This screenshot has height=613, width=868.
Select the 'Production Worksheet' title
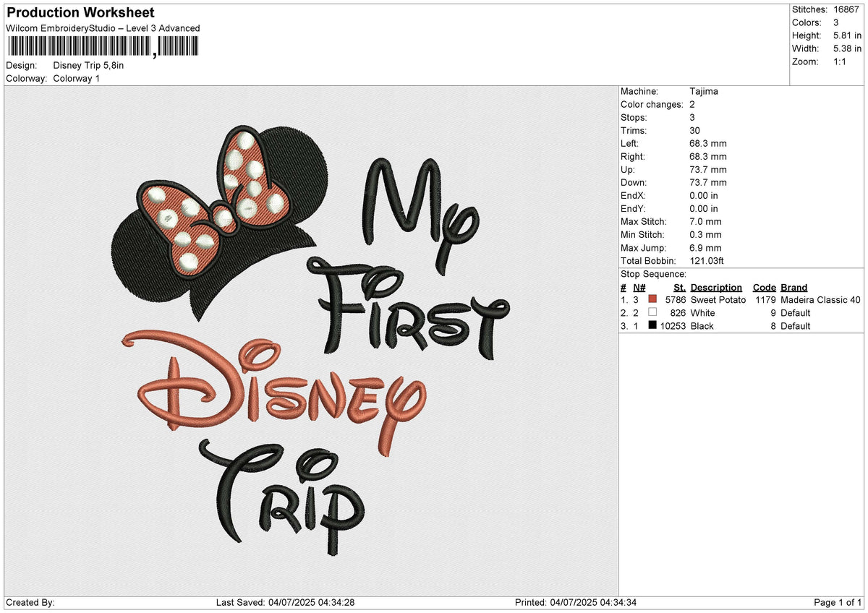[x=80, y=13]
